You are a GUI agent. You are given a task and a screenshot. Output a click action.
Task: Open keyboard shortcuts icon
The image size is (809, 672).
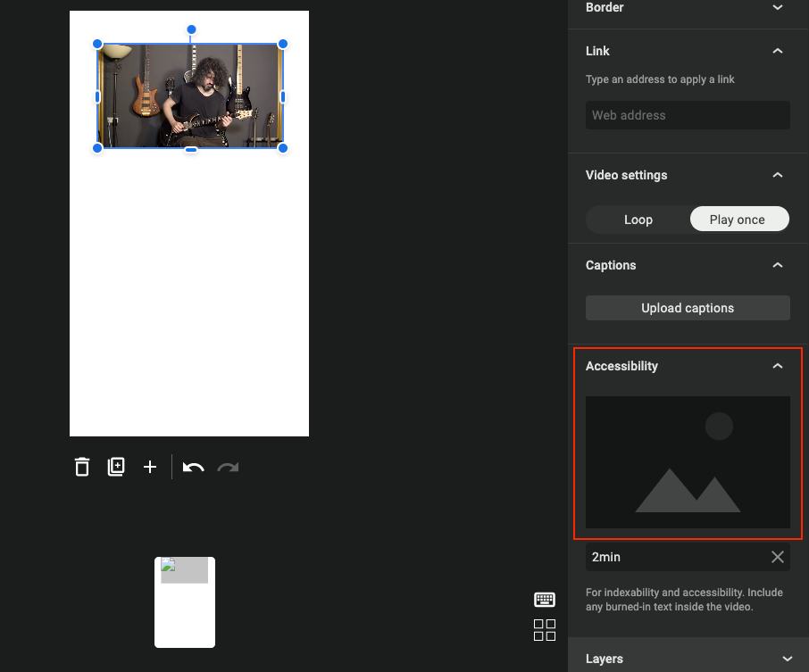(x=545, y=600)
